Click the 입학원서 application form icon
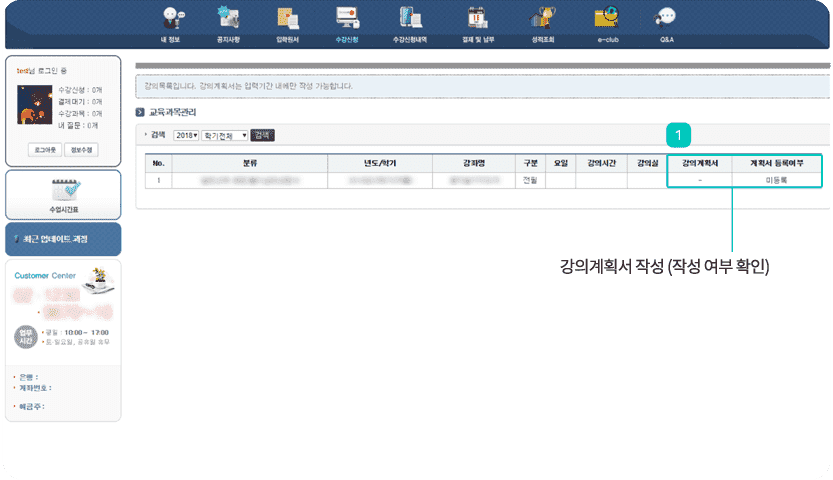Viewport: 833px width, 480px height. pyautogui.click(x=288, y=19)
